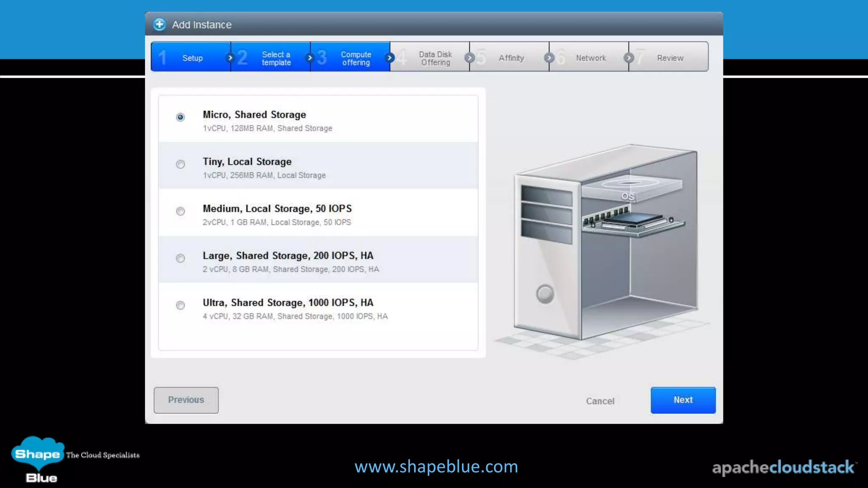Click 'Micro, Shared Storage' title text
868x488 pixels.
(254, 115)
